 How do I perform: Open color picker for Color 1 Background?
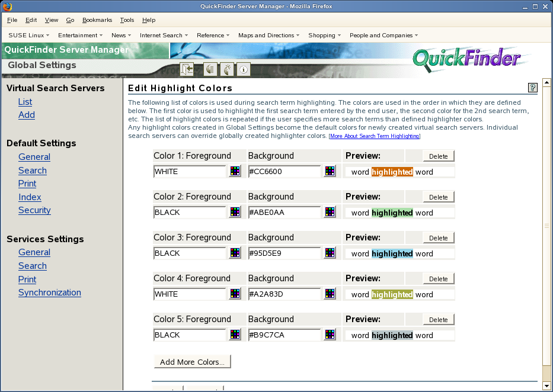[330, 171]
